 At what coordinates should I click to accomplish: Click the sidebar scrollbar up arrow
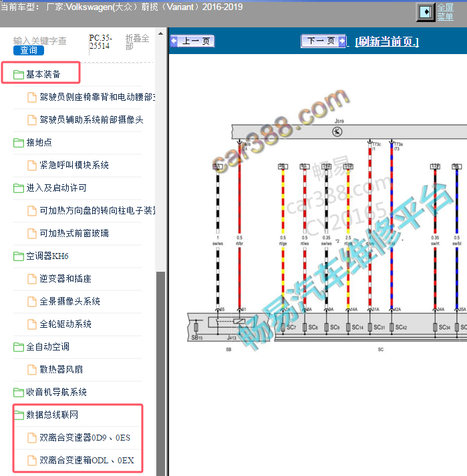tap(161, 33)
